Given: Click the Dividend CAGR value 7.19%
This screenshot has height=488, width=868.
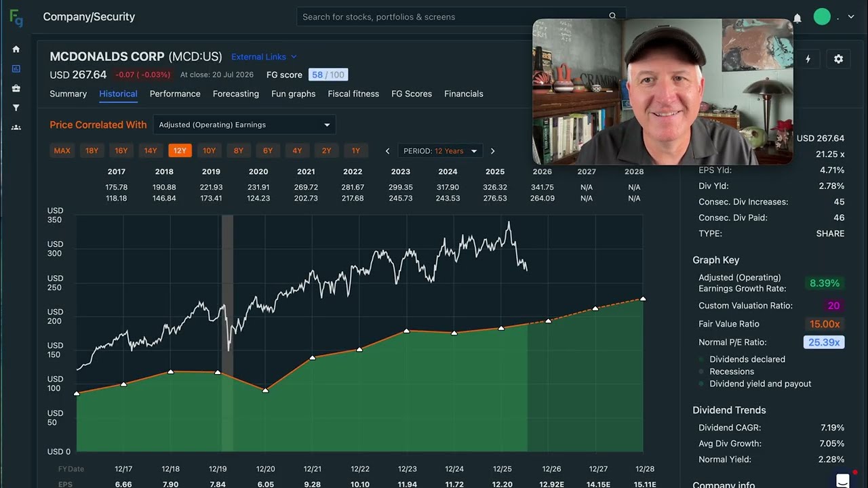Looking at the screenshot, I should click(831, 428).
